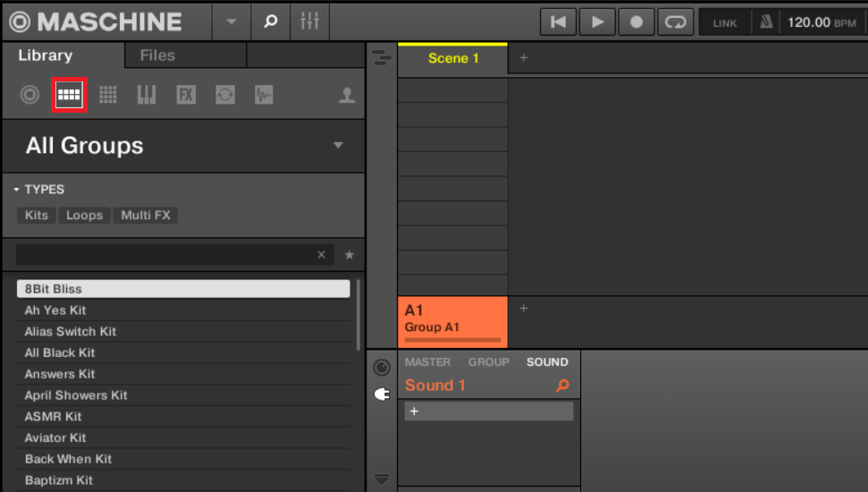Select All Black Kit
868x492 pixels.
pyautogui.click(x=183, y=352)
